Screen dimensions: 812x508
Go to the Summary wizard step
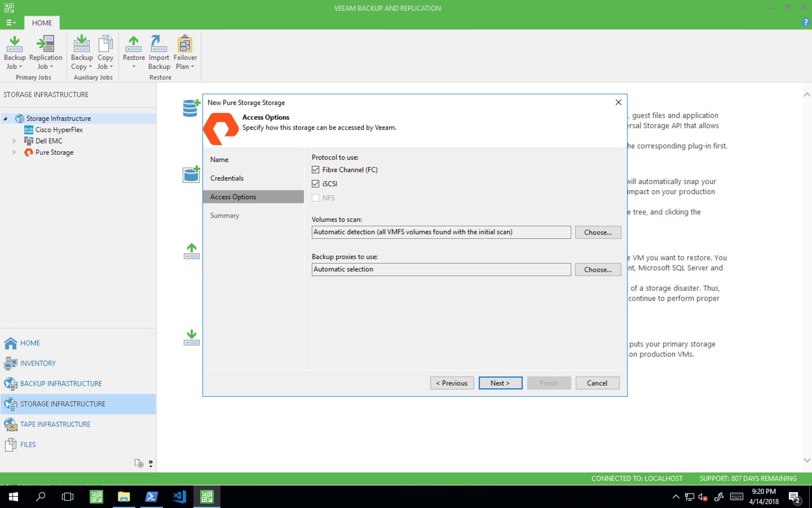point(224,215)
